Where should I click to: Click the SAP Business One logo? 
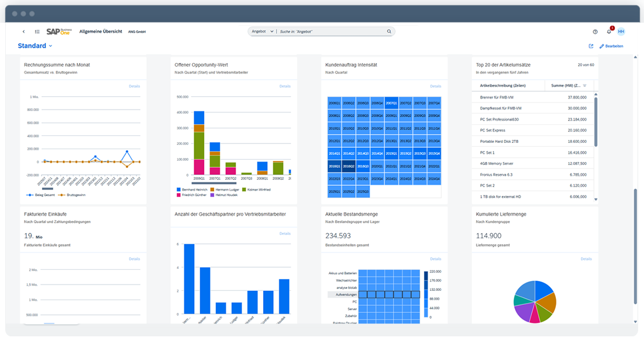tap(59, 31)
